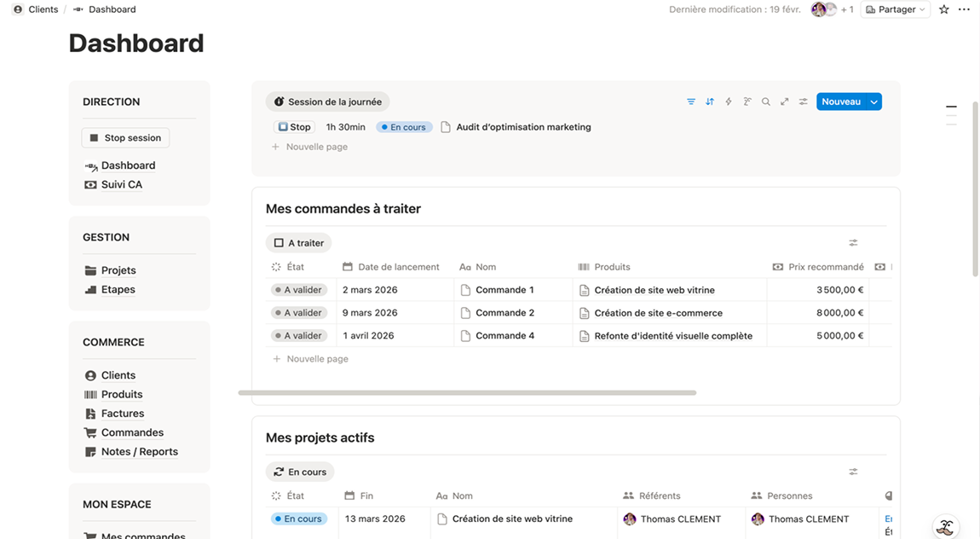Star this page as favorite
Viewport: 980px width, 539px height.
pos(943,9)
